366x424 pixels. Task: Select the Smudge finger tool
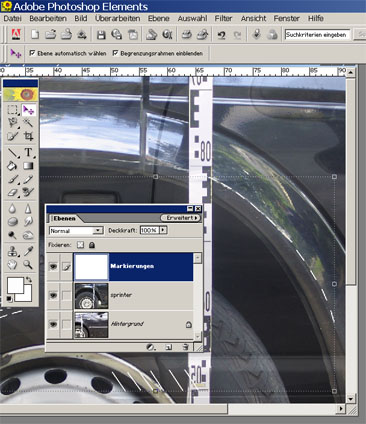28,222
